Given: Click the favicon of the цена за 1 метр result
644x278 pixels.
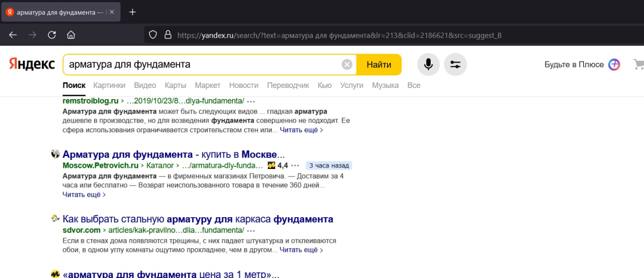Looking at the screenshot, I should click(55, 274).
